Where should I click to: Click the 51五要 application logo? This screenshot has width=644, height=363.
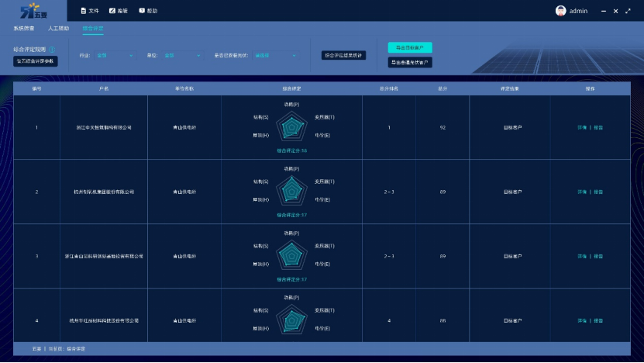click(33, 11)
